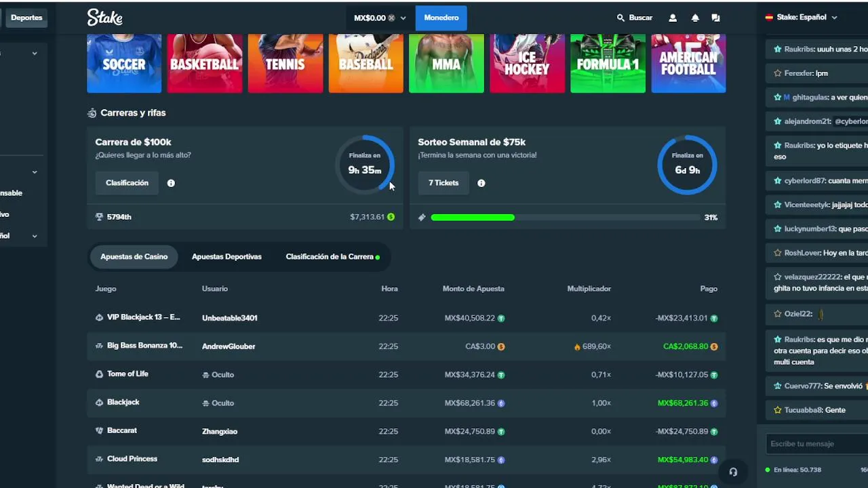Open the Ice Hockey sport tile
Screen dimensions: 868x488
click(527, 63)
